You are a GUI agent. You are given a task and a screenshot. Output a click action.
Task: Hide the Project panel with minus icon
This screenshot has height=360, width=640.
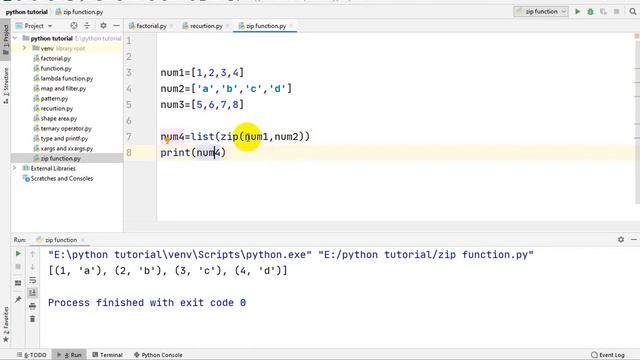(x=116, y=26)
